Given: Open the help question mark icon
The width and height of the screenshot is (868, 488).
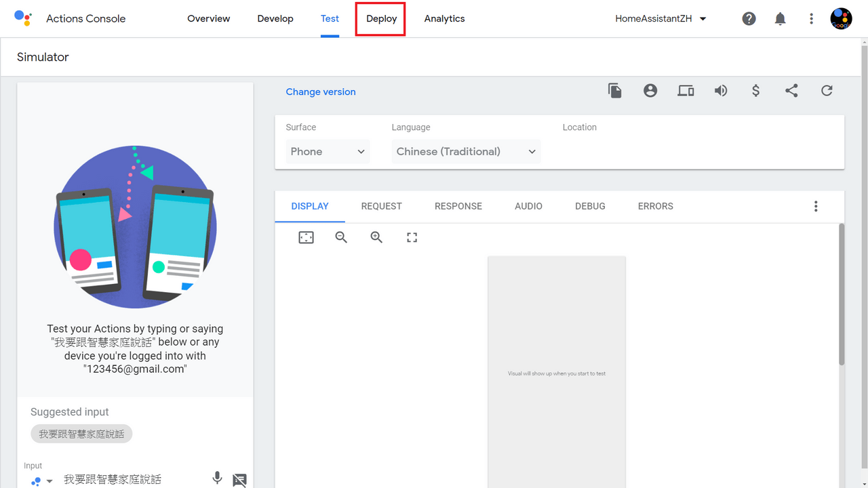Looking at the screenshot, I should pyautogui.click(x=749, y=18).
